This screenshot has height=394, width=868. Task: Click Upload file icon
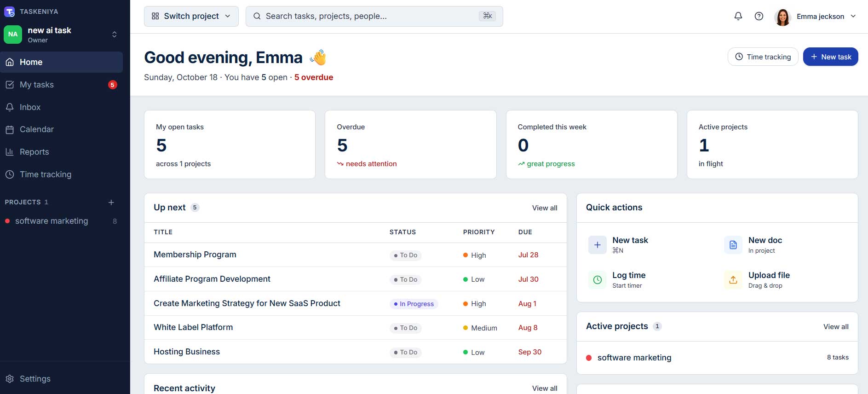733,280
